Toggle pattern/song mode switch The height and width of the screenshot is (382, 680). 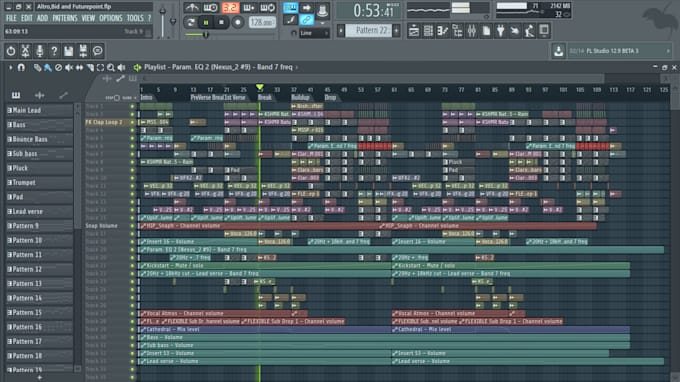pos(190,22)
